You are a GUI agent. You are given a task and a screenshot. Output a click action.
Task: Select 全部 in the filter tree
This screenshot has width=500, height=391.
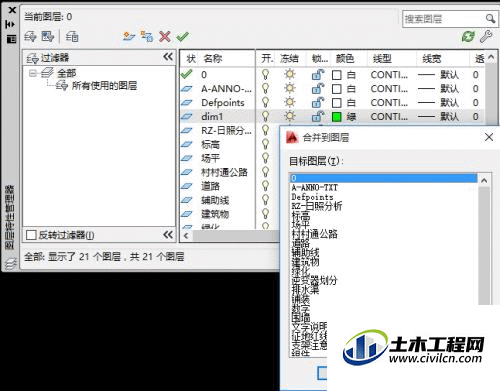point(66,73)
